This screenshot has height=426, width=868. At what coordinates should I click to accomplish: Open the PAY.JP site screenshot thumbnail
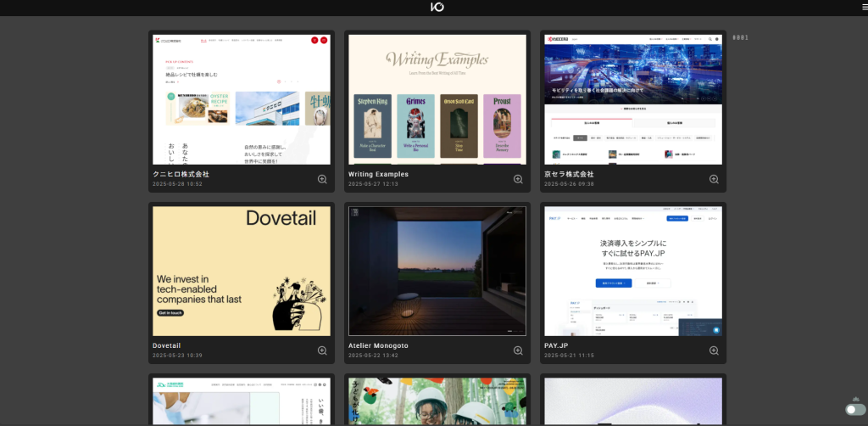[x=633, y=271]
